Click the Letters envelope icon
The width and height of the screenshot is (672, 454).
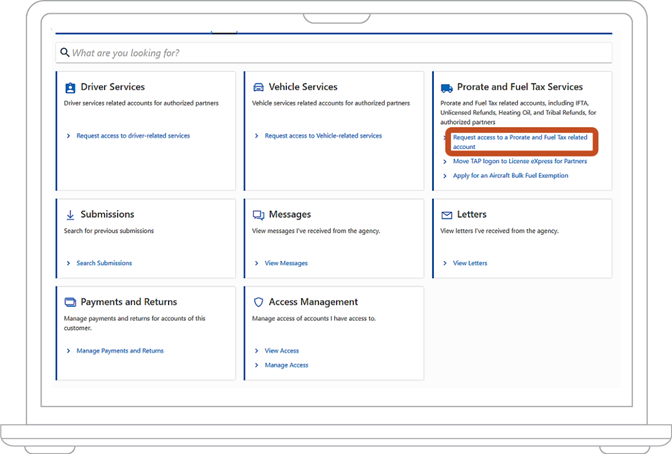point(447,215)
